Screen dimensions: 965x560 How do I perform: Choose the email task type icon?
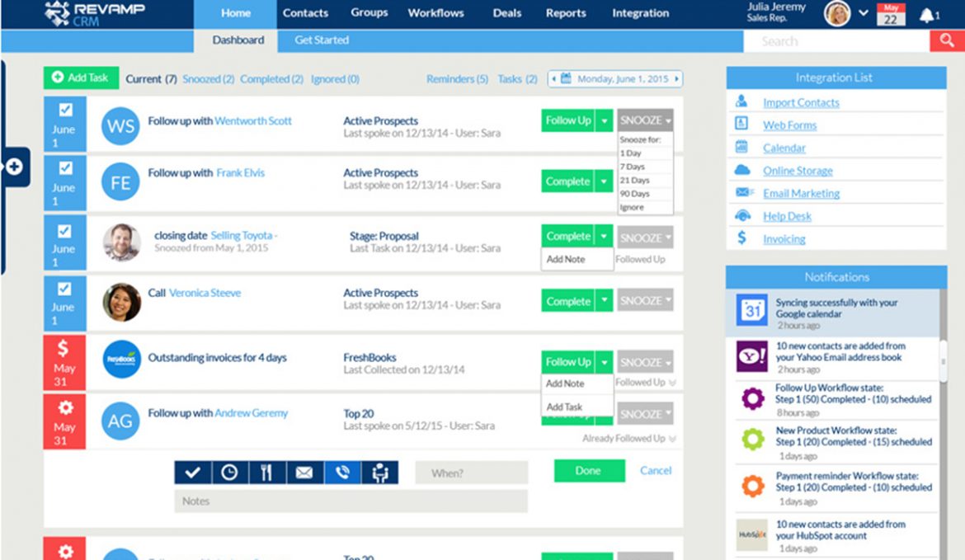point(305,472)
